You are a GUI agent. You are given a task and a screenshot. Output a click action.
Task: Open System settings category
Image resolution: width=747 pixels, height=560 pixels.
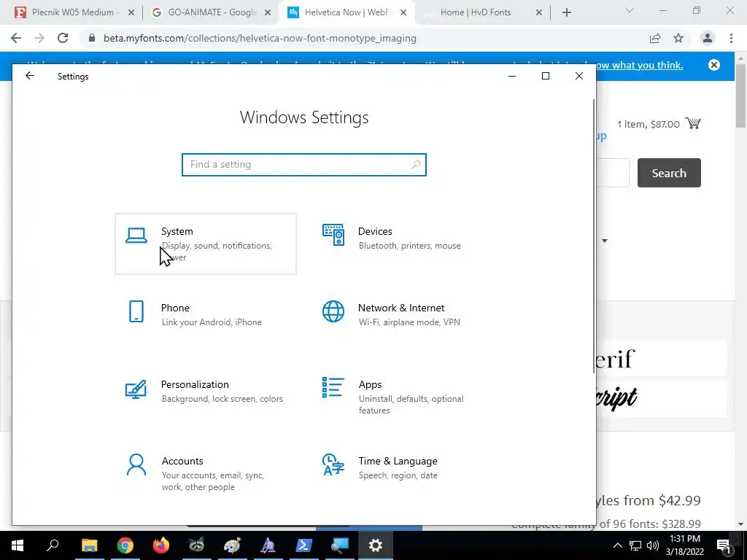coord(205,244)
